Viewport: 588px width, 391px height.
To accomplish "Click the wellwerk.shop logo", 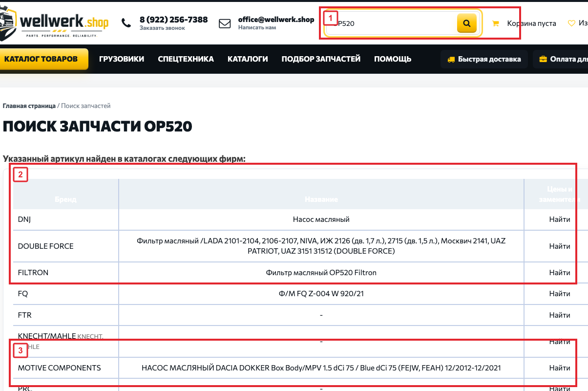I will point(54,22).
